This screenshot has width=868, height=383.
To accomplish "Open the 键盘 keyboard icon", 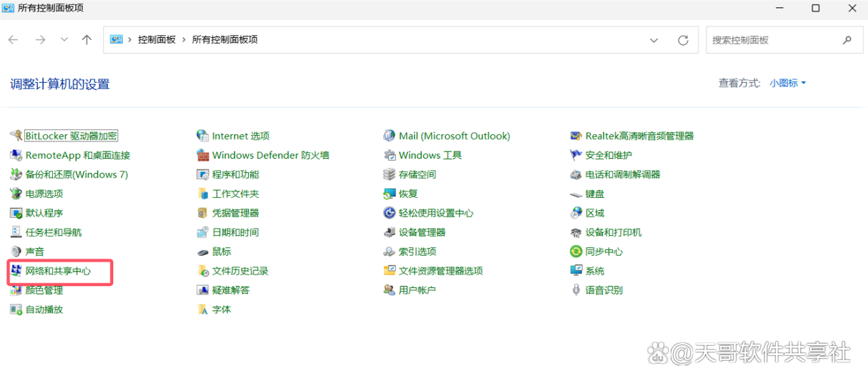I will [576, 194].
